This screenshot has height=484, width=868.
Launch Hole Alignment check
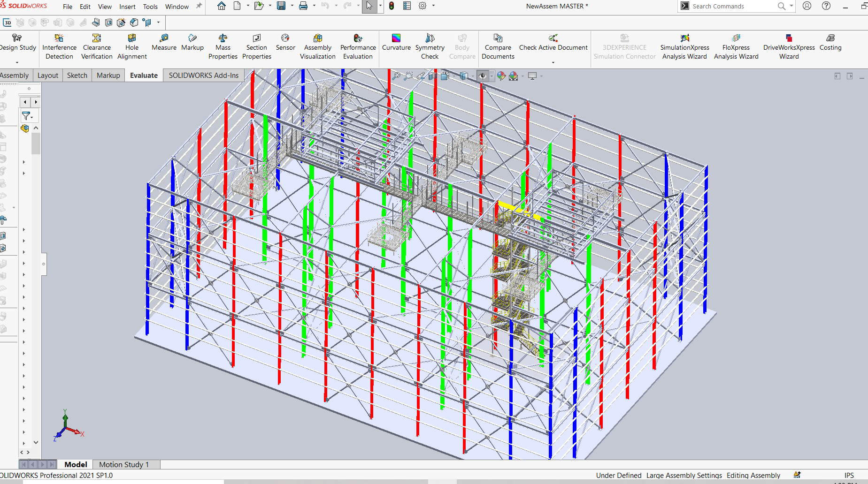132,47
